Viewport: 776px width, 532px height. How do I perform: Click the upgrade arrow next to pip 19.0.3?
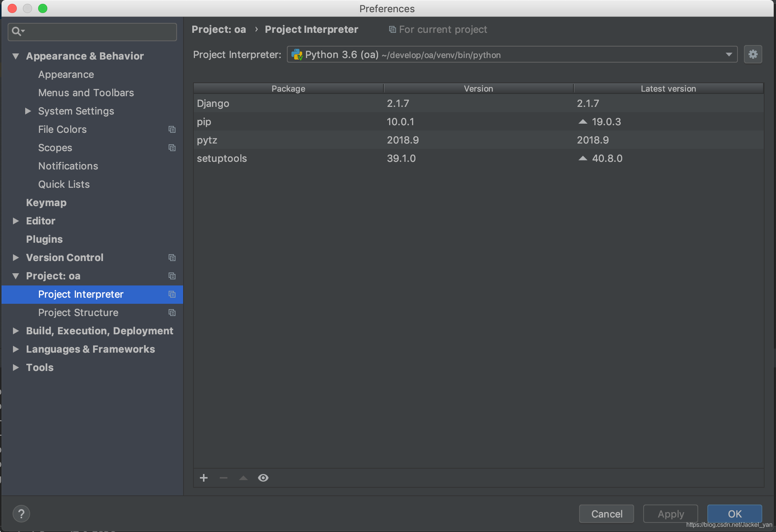coord(583,122)
